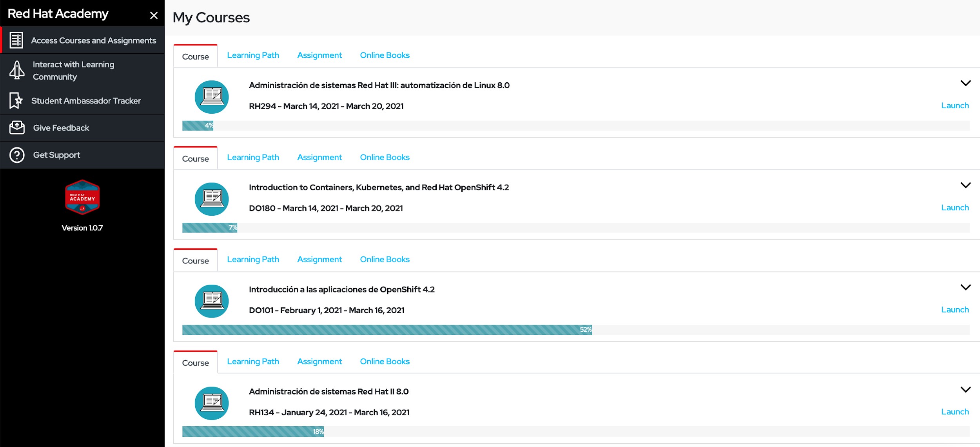Click the Give Feedback inbox icon

pyautogui.click(x=17, y=127)
